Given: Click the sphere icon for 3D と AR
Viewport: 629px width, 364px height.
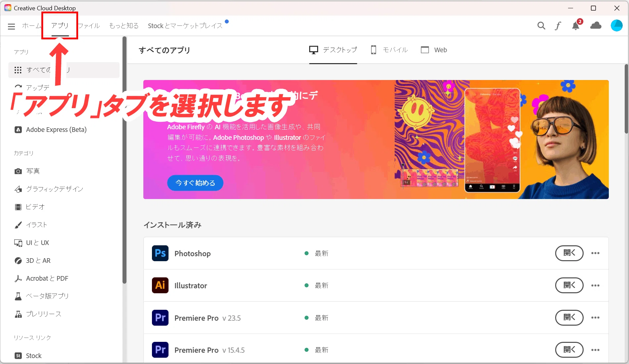Looking at the screenshot, I should (18, 261).
